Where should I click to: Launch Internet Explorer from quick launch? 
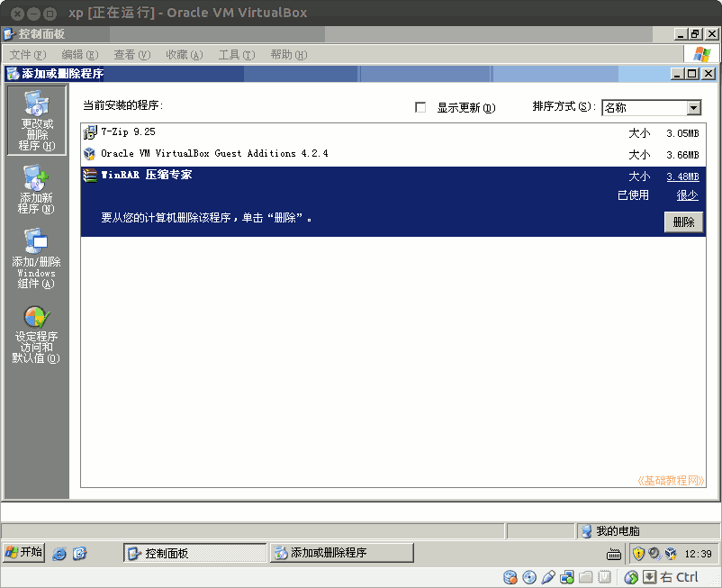[59, 553]
